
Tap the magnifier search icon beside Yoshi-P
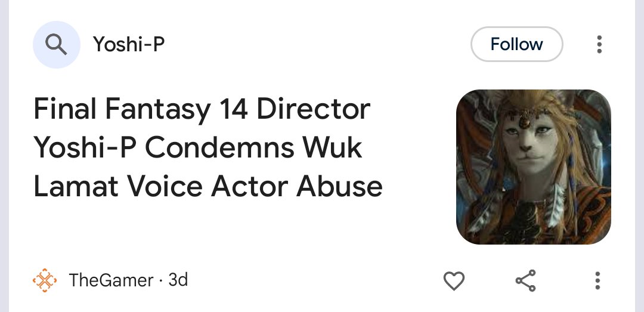click(56, 44)
